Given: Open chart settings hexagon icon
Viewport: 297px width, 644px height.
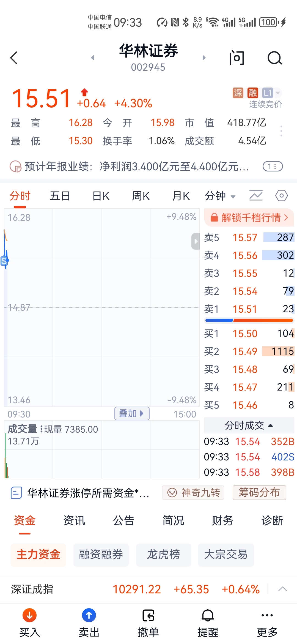Looking at the screenshot, I should point(281,196).
